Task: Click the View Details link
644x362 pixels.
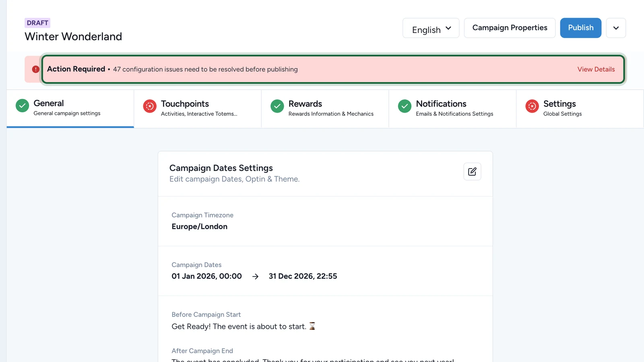Action: point(596,69)
